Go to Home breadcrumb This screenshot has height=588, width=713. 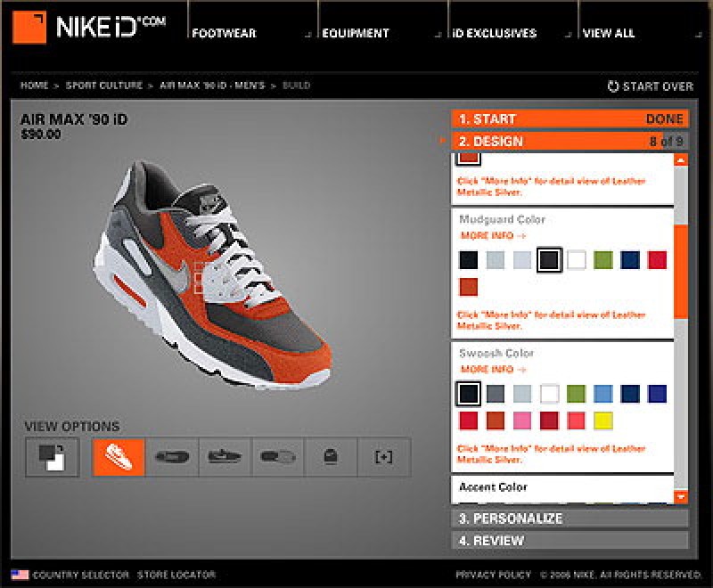point(35,86)
